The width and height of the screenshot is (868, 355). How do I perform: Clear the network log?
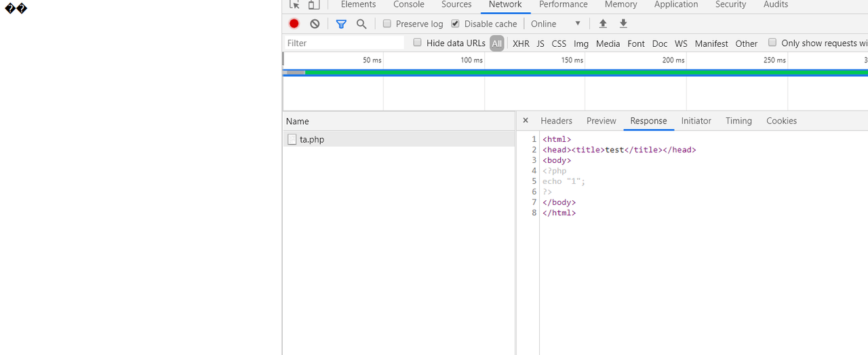pos(315,24)
